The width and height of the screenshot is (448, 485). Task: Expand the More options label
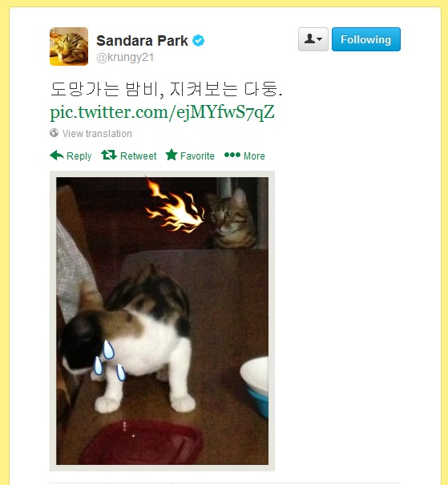pyautogui.click(x=254, y=156)
